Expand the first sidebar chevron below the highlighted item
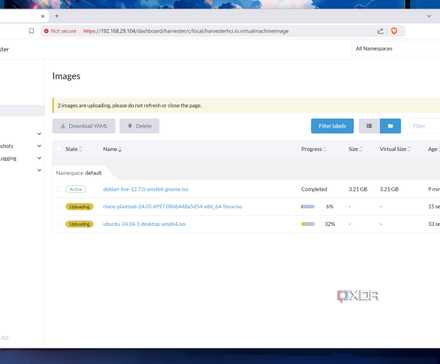This screenshot has width=440, height=364. click(39, 134)
